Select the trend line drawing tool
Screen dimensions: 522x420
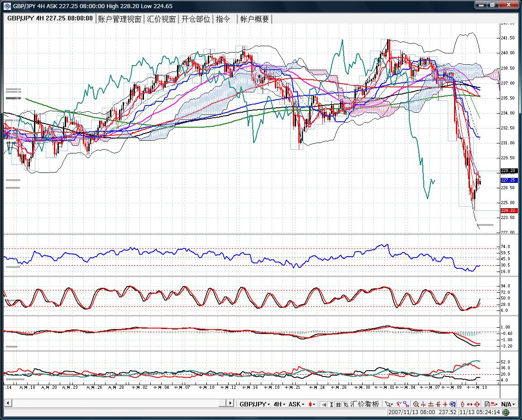[399, 404]
